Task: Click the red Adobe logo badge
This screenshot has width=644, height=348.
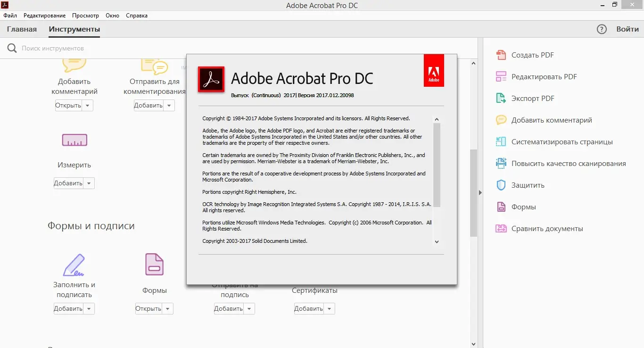Action: [x=434, y=70]
